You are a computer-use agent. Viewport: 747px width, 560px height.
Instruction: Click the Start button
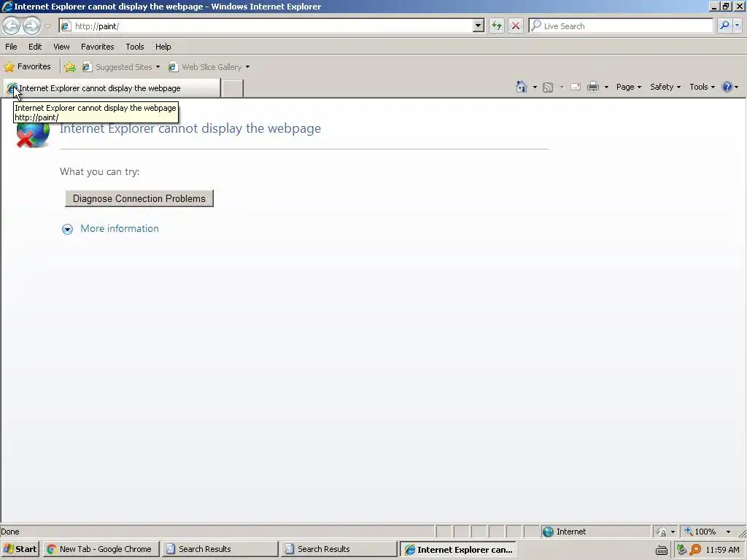[x=20, y=549]
